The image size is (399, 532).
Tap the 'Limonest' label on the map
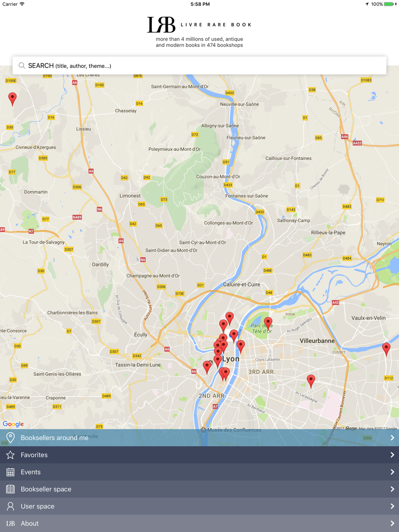point(130,196)
